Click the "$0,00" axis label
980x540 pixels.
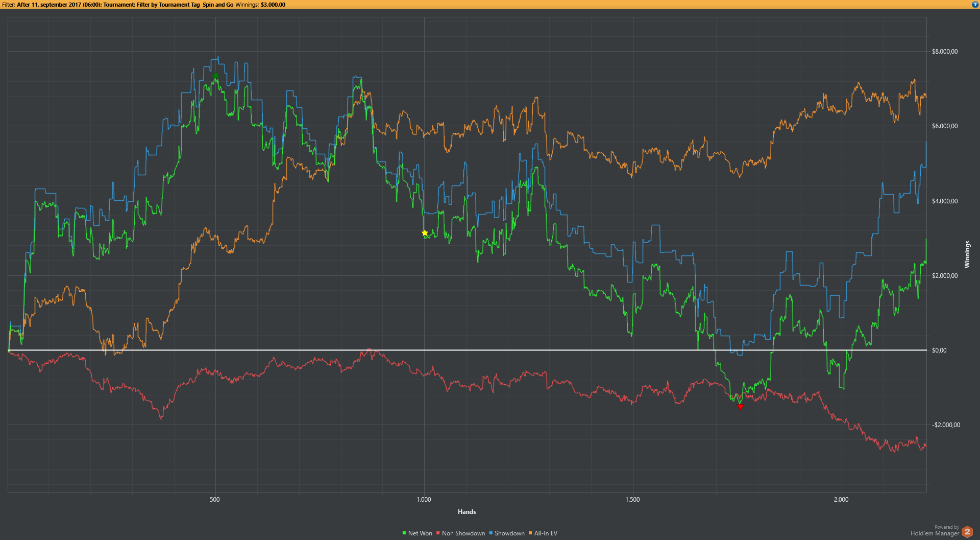939,350
